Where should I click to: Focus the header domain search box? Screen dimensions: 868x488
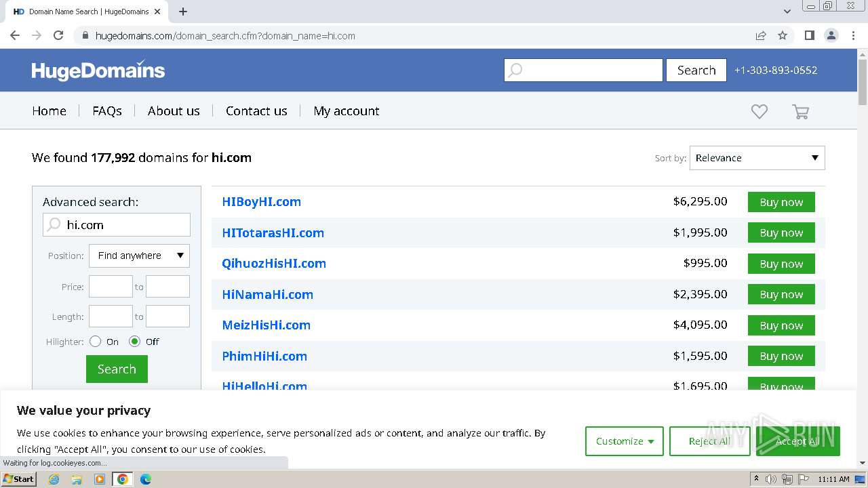point(583,70)
